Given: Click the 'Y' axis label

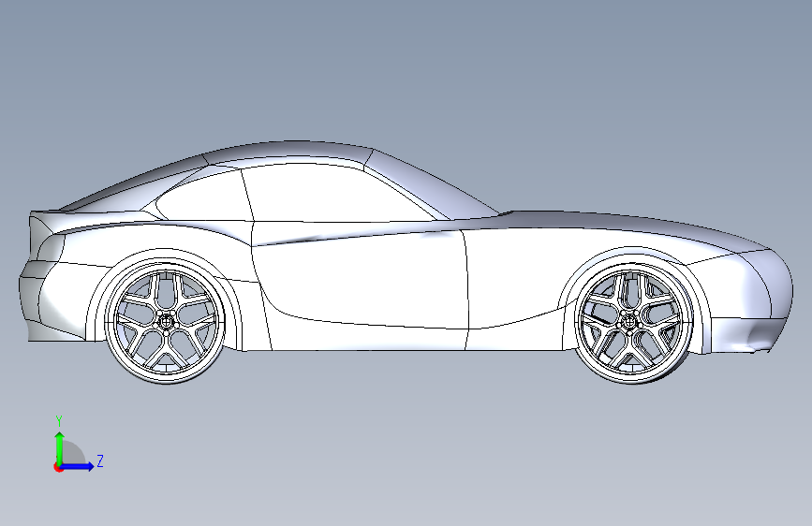Looking at the screenshot, I should point(59,421).
